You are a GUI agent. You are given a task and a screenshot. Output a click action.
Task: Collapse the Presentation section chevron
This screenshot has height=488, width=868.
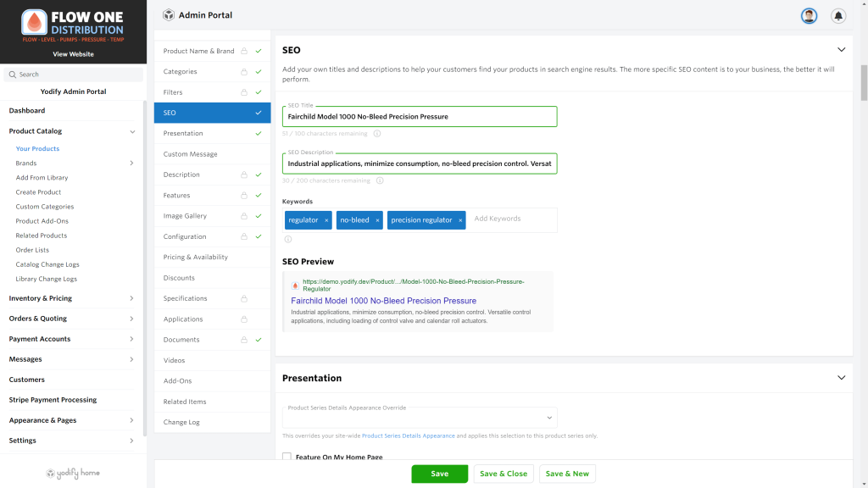click(841, 378)
